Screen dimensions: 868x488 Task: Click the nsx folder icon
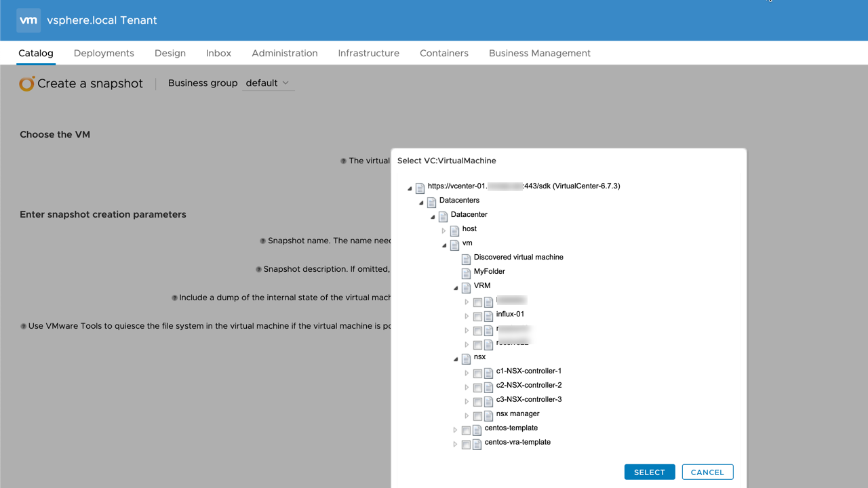click(x=466, y=359)
